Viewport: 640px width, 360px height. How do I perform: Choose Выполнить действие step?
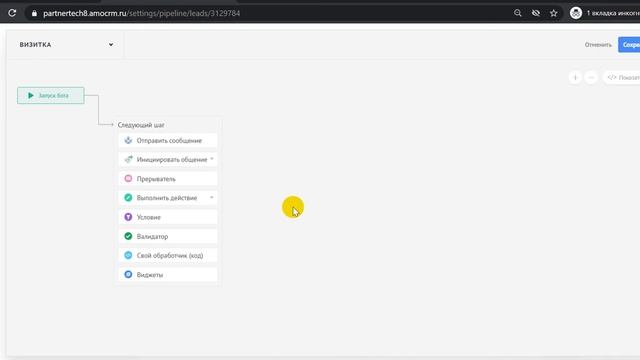click(168, 198)
